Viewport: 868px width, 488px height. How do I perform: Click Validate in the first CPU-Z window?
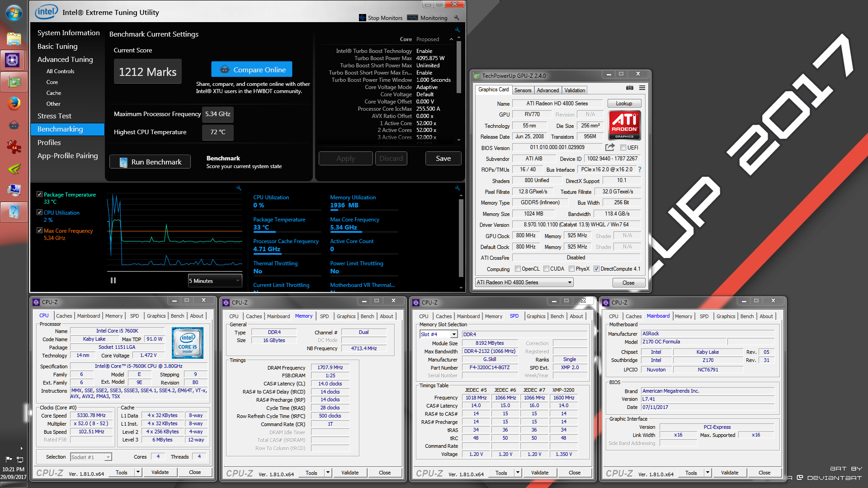(x=160, y=472)
